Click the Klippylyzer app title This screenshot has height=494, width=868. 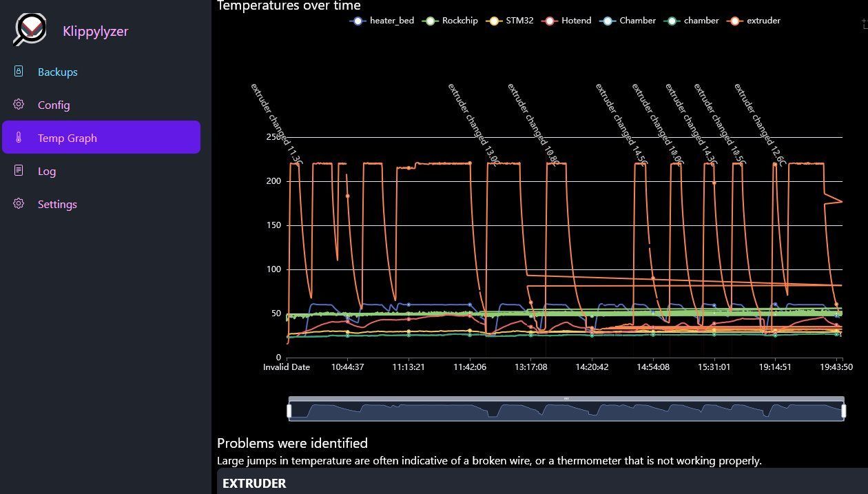(x=95, y=31)
